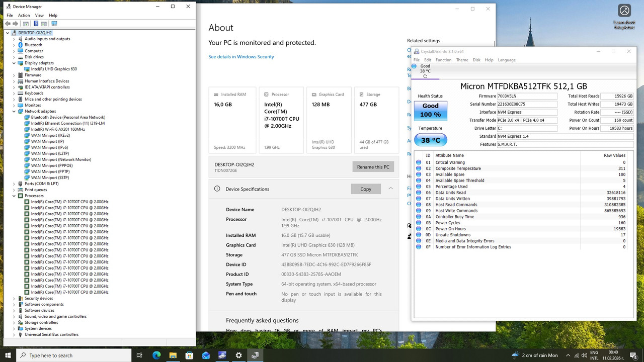Show hidden system tray icons chevron
This screenshot has height=362, width=644.
click(568, 355)
